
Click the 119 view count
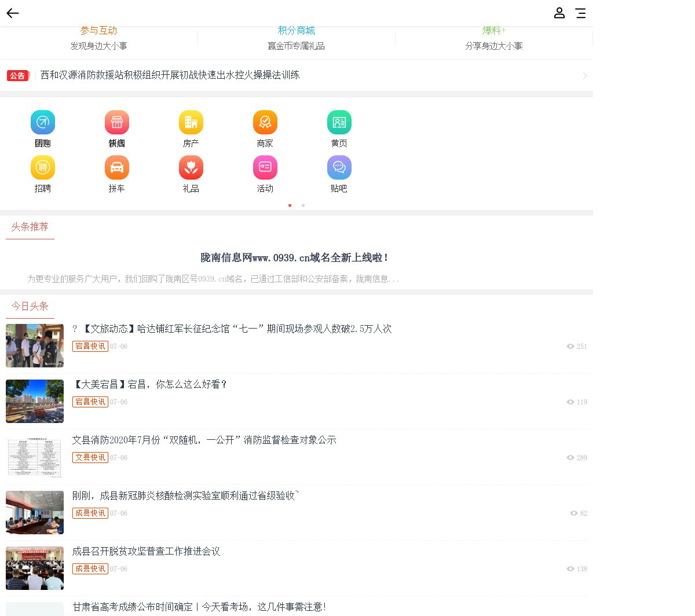coord(582,402)
